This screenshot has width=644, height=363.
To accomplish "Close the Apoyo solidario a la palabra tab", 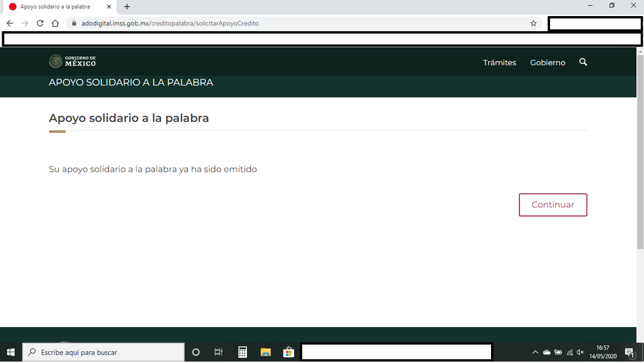I will pyautogui.click(x=109, y=6).
